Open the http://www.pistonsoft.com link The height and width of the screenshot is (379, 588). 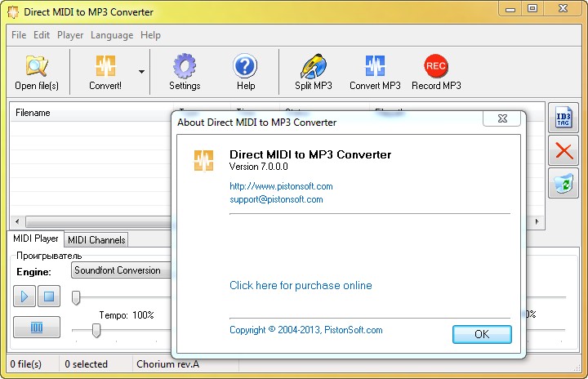[x=281, y=186]
